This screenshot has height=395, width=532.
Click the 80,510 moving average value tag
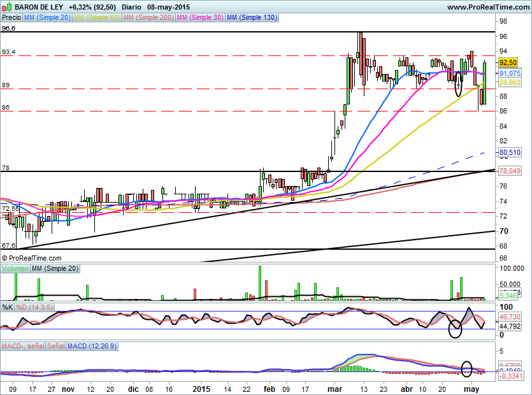tap(510, 152)
